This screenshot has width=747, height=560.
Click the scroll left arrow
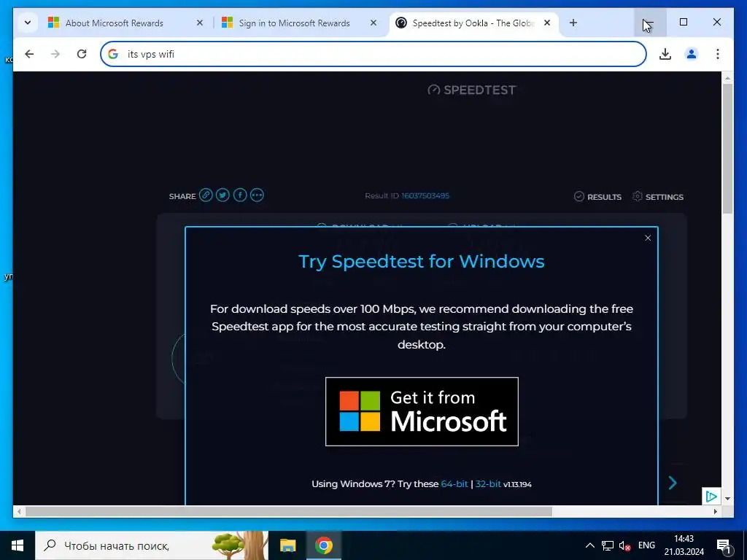coord(18,511)
